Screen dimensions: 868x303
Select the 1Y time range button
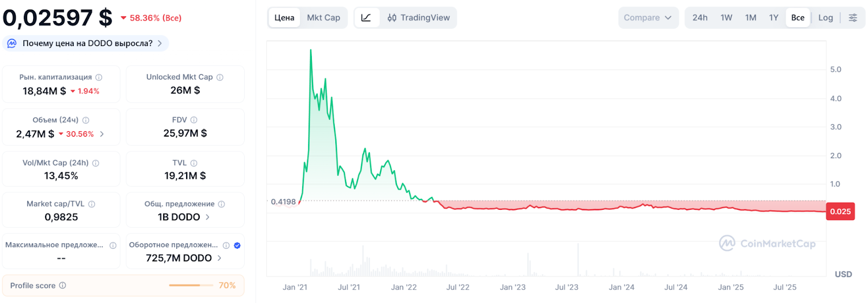tap(774, 18)
